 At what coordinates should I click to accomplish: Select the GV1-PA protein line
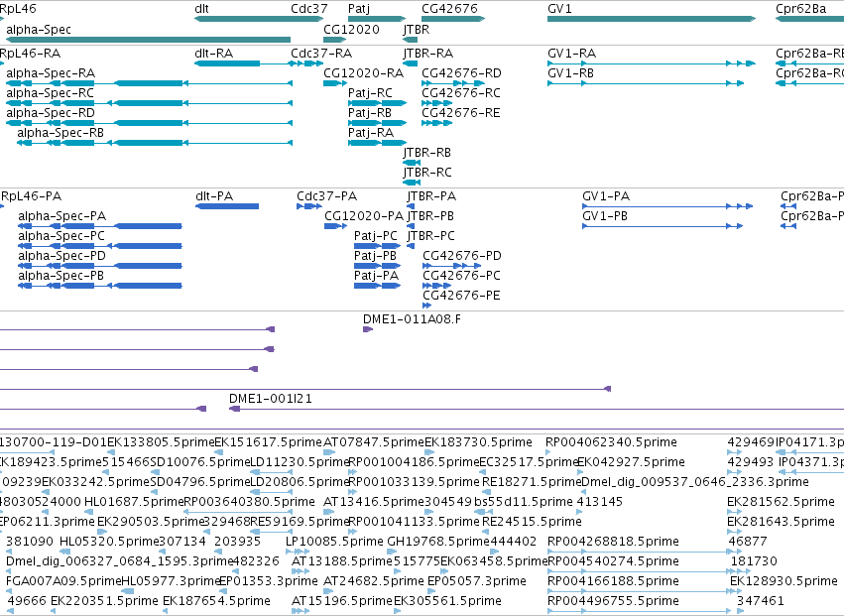(x=667, y=206)
